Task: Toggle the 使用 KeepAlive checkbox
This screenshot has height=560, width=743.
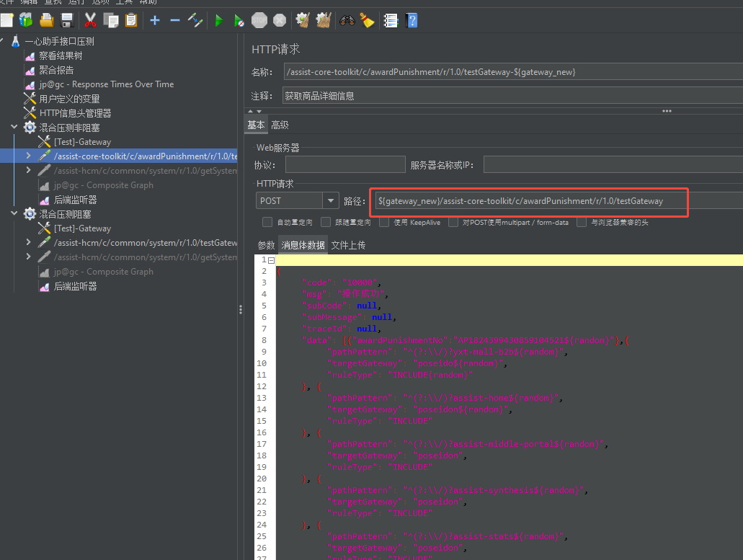Action: coord(384,223)
